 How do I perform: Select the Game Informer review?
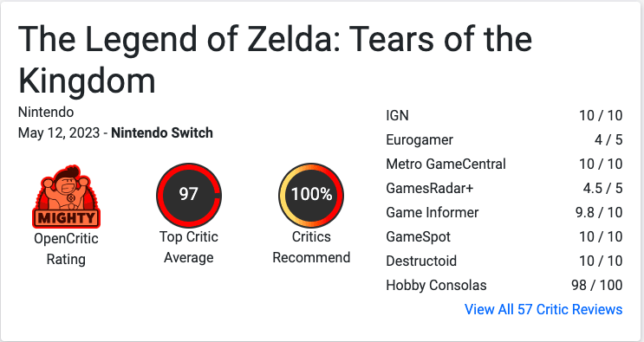[x=504, y=212]
